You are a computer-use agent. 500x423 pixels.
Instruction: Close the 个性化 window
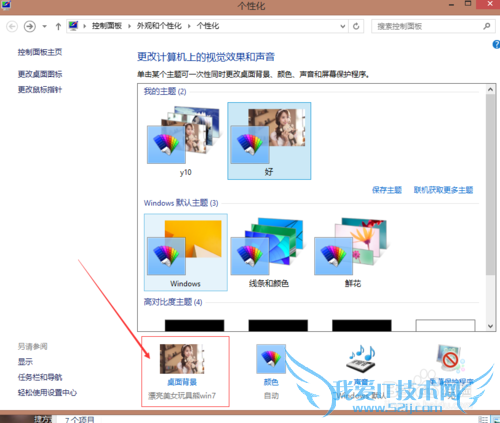click(489, 4)
